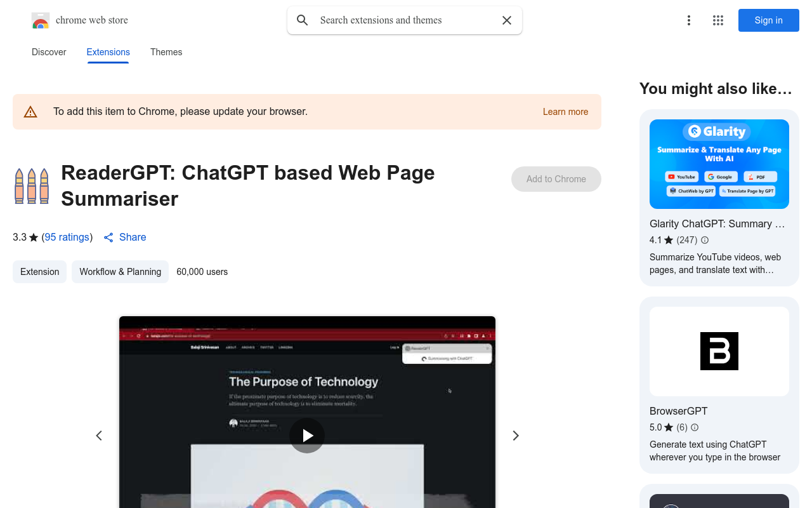Clear the search box with X icon
The height and width of the screenshot is (508, 812).
(x=507, y=20)
